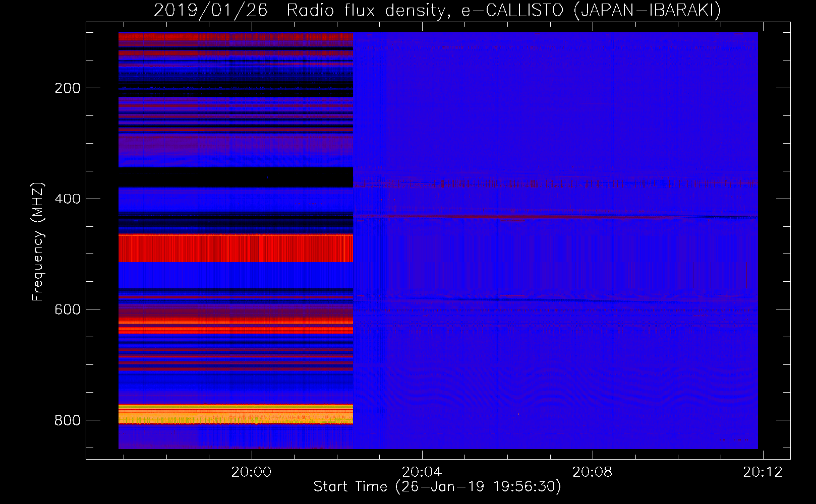Click the 20:12 time tick label
The image size is (816, 504).
click(x=763, y=472)
